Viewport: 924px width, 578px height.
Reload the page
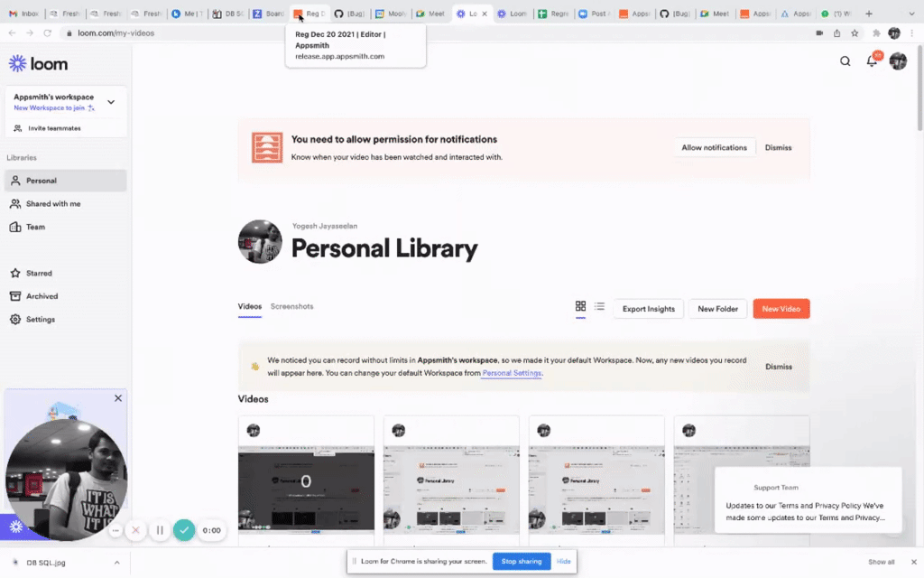point(47,33)
